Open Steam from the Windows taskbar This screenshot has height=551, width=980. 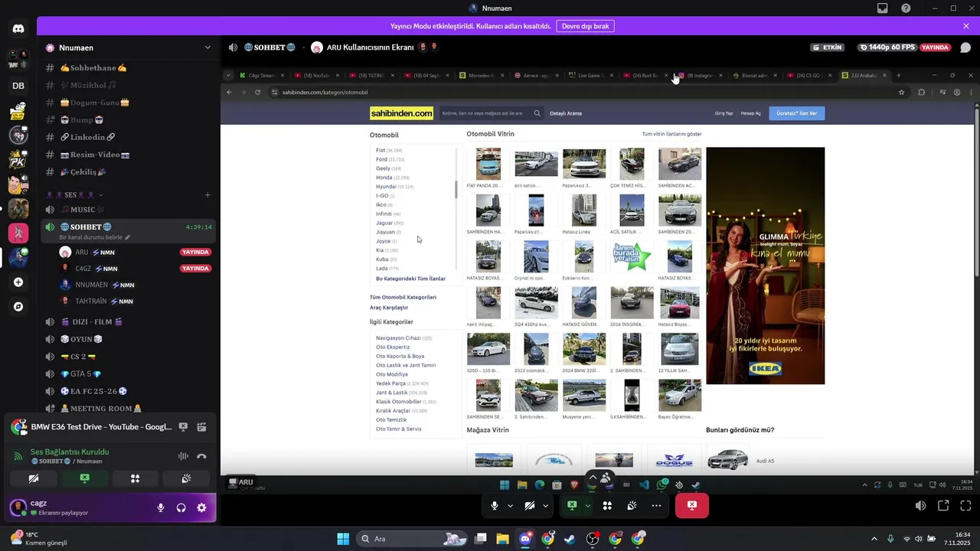tap(570, 539)
